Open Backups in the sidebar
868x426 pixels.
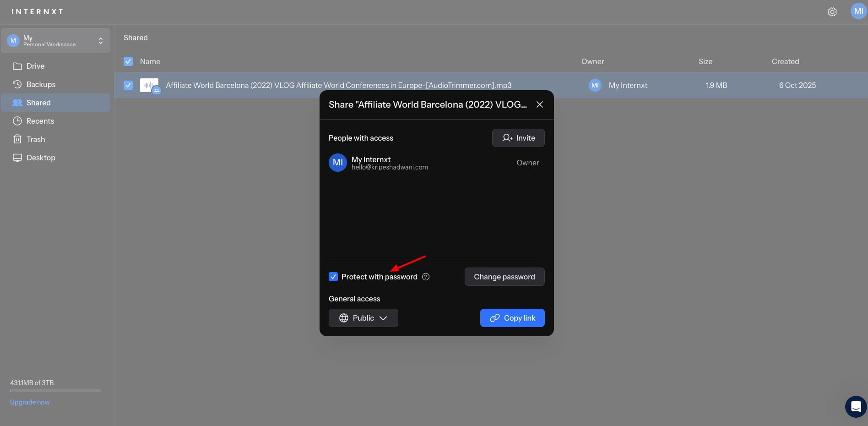pyautogui.click(x=40, y=84)
